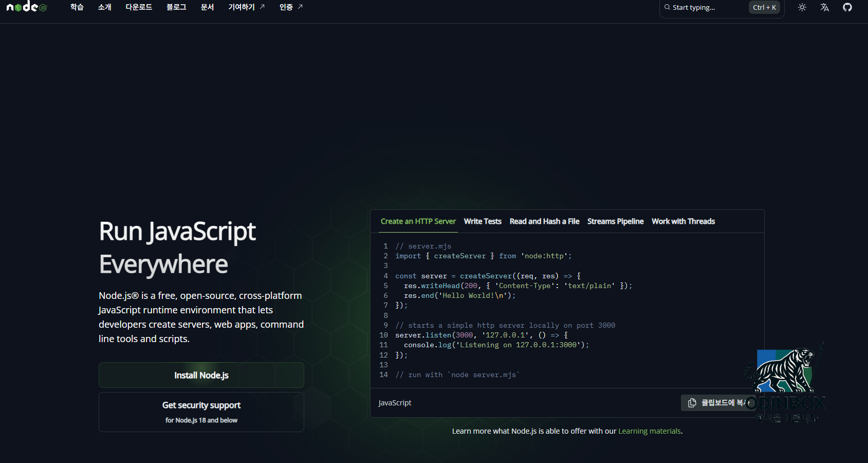Click the 'import { createServer }' code line

pos(483,256)
